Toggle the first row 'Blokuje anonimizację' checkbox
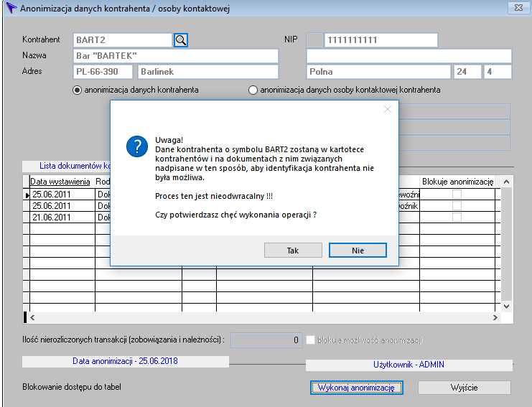 pyautogui.click(x=457, y=195)
